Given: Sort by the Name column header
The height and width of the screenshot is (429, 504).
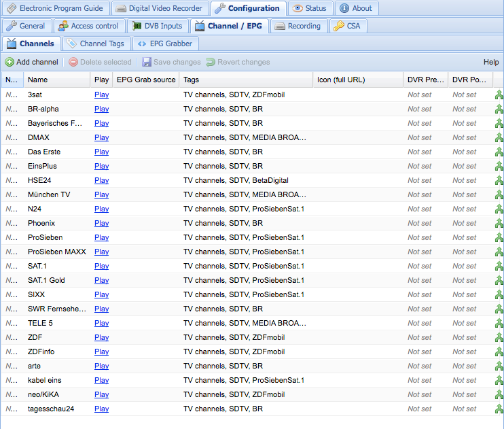Looking at the screenshot, I should (56, 80).
